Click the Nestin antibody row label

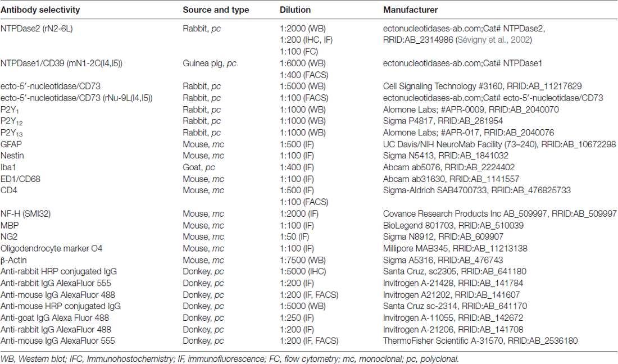pyautogui.click(x=12, y=156)
